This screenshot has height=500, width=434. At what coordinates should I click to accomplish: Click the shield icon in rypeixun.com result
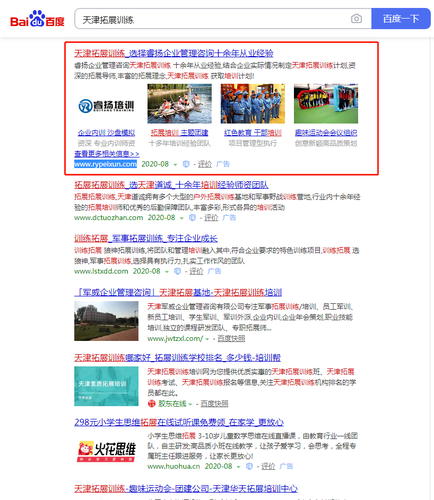pos(186,164)
